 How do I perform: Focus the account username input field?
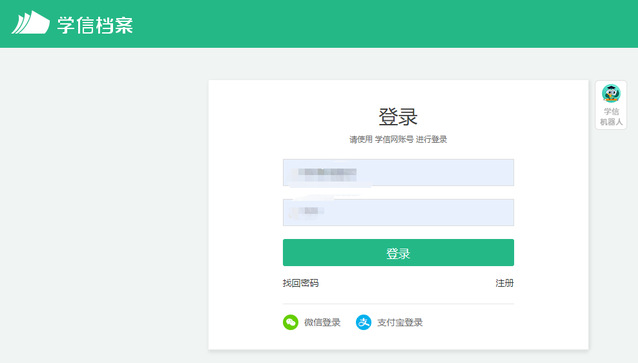click(398, 173)
